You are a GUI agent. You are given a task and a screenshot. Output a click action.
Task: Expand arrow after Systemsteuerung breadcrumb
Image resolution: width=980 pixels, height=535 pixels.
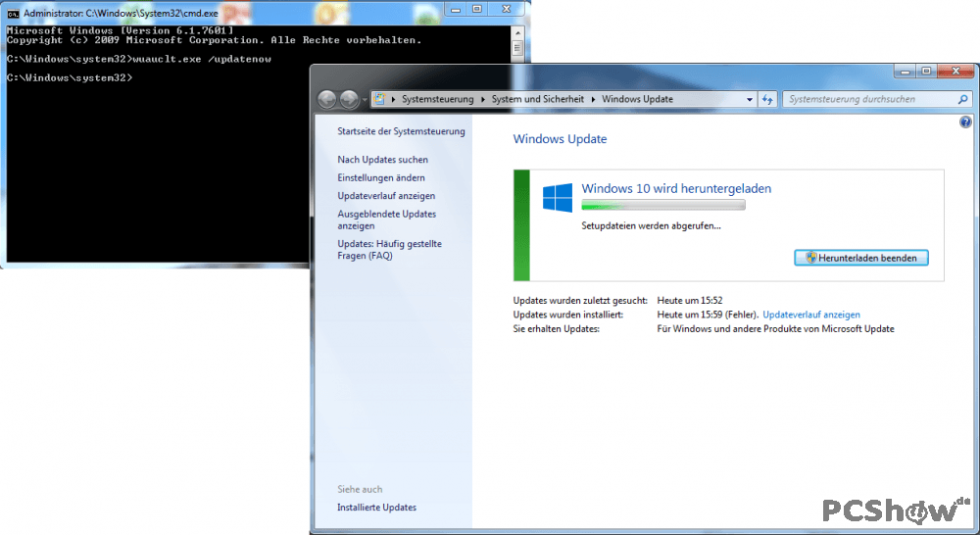coord(482,99)
